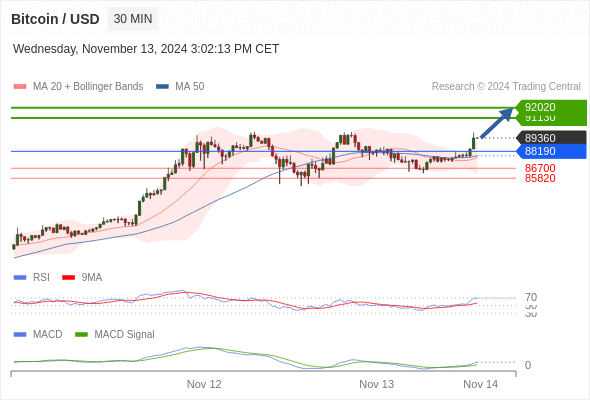Click the red 85820 support level label
Image resolution: width=590 pixels, height=400 pixels.
[540, 178]
